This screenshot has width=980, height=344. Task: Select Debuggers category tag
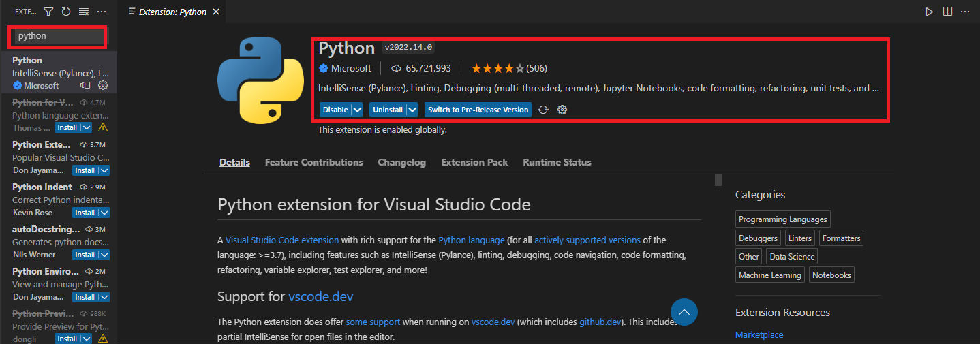click(x=758, y=238)
